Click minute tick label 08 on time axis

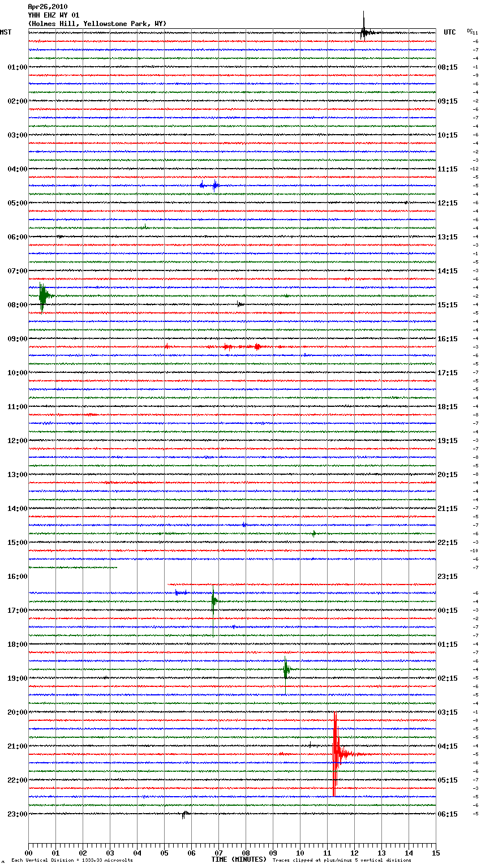[246, 853]
